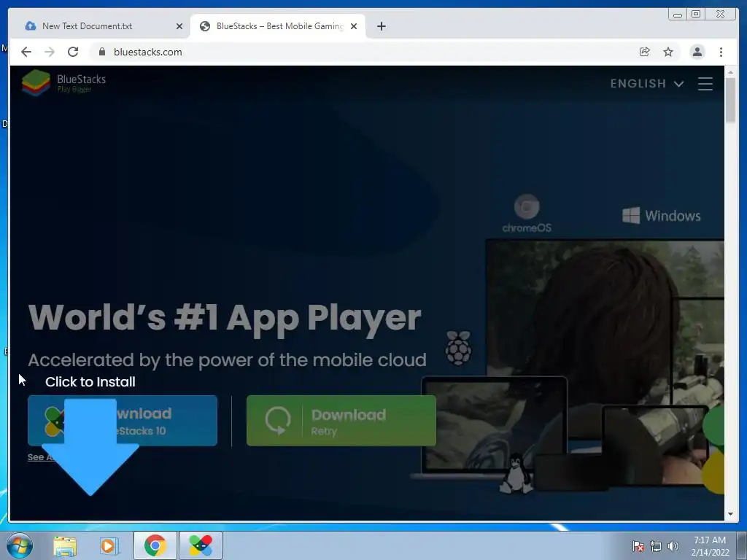Click the Raspberry Pi icon
747x560 pixels.
point(458,348)
